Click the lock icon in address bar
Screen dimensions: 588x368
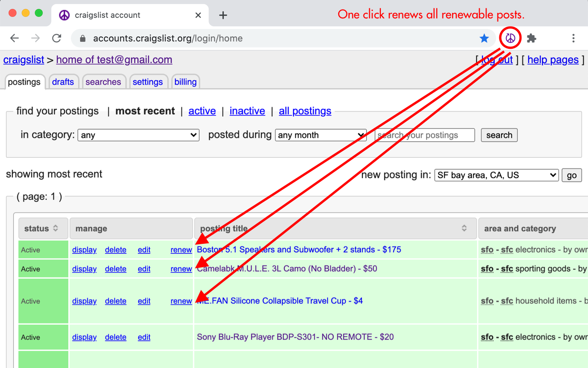tap(83, 39)
